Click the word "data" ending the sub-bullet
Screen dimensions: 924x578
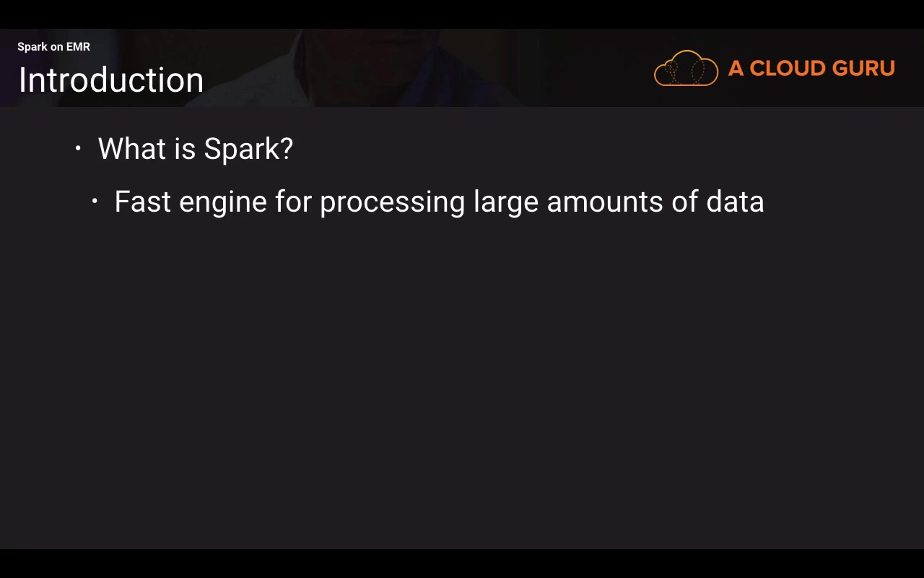(x=735, y=202)
